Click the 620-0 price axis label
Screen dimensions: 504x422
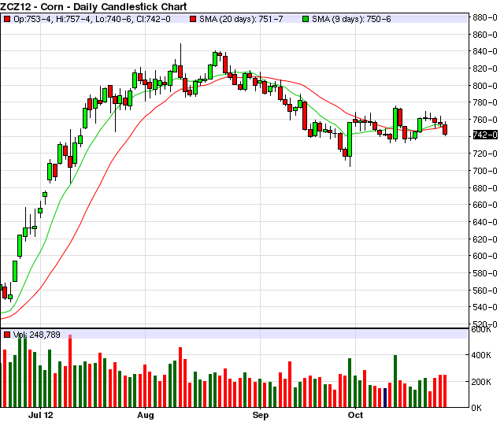pyautogui.click(x=485, y=239)
